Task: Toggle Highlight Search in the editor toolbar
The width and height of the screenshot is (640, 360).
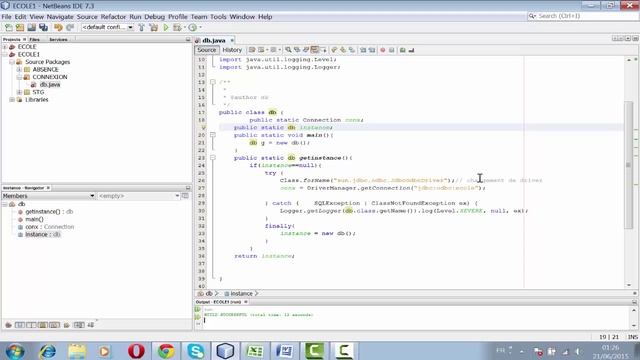Action: (314, 50)
